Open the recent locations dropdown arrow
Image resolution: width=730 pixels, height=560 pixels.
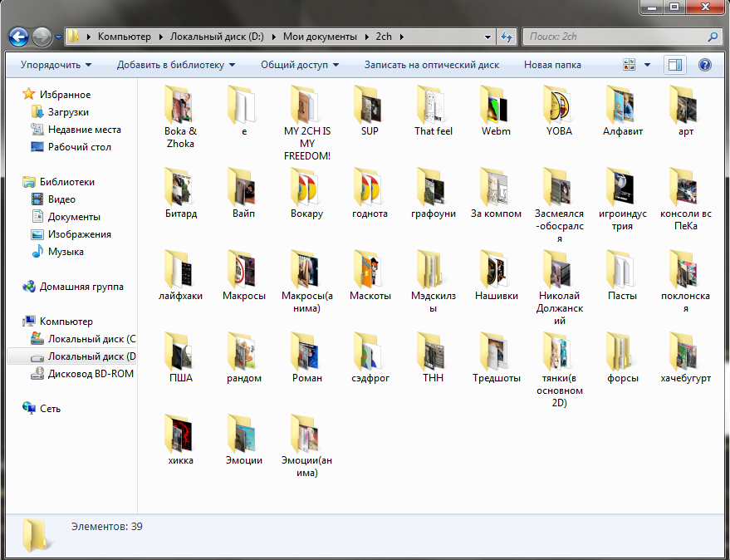[x=58, y=37]
